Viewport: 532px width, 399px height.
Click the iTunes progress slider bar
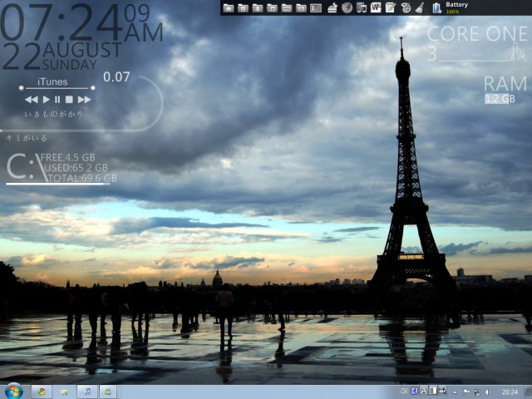57,88
